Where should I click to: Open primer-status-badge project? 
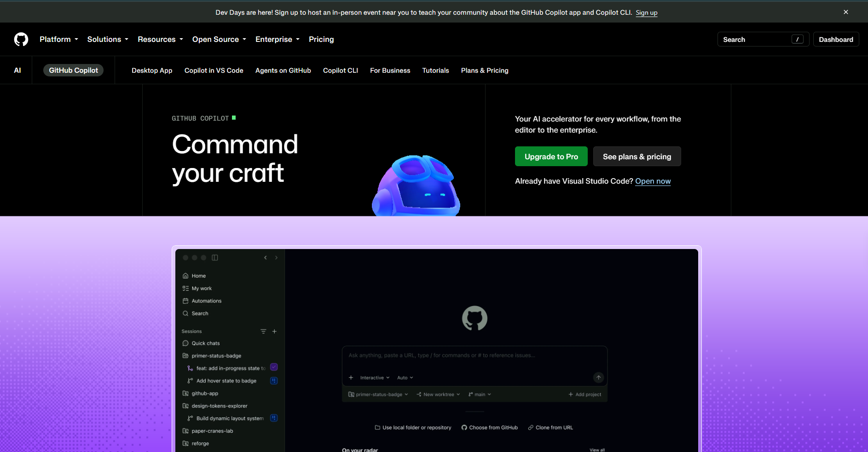point(212,356)
